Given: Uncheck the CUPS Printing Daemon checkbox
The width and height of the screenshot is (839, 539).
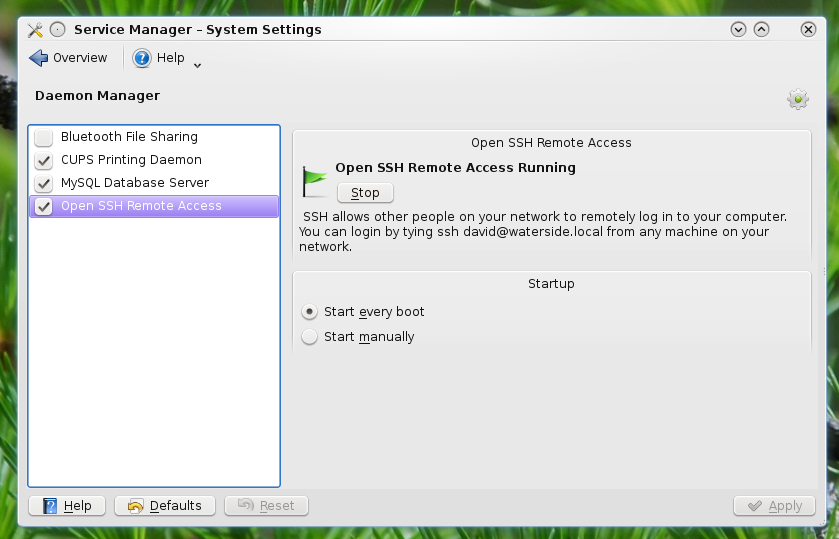Looking at the screenshot, I should 43,160.
